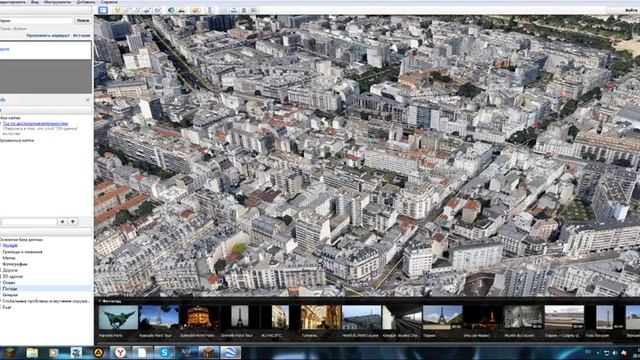Hide the sidebar using toolbar button
The image size is (640, 360).
pyautogui.click(x=103, y=9)
